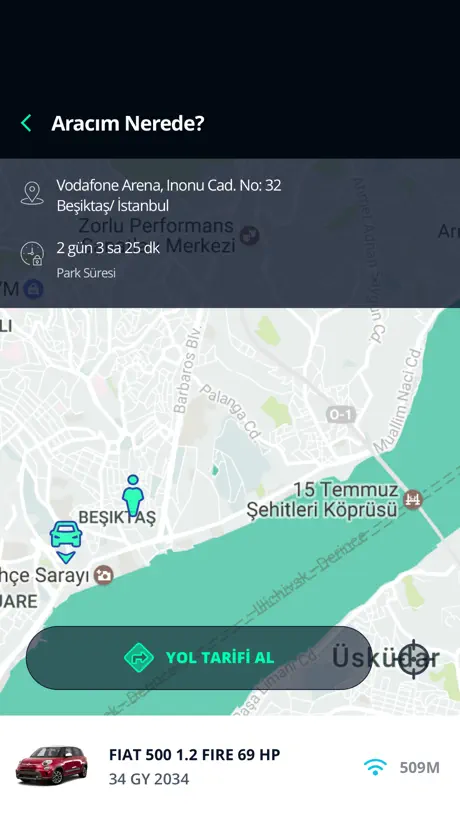Tap the BEŞİKTAŞ district label on the map

[117, 518]
